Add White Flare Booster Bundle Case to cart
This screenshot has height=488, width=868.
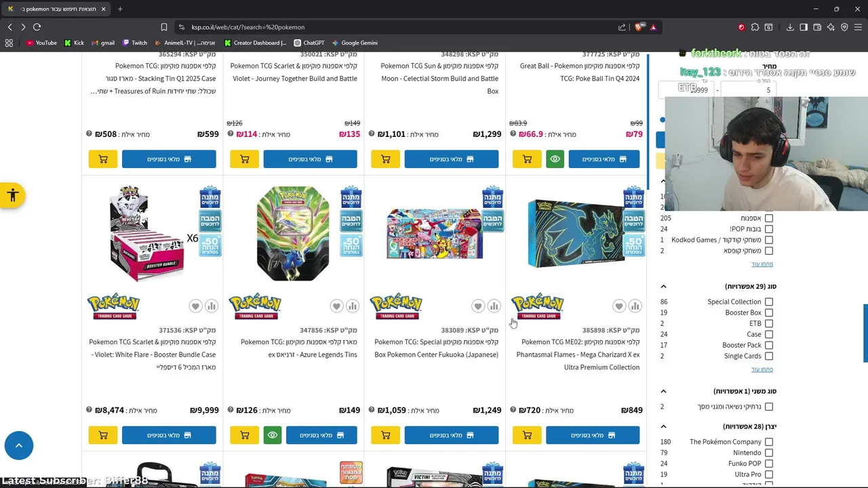tap(103, 435)
